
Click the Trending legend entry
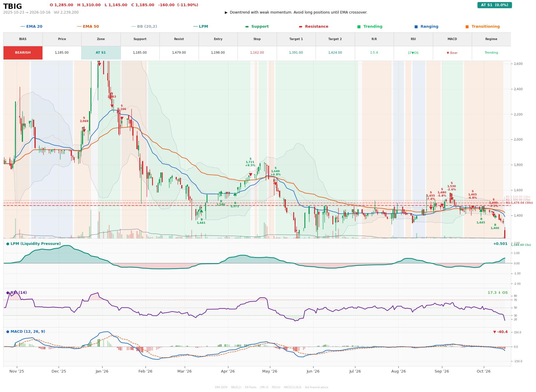[370, 27]
